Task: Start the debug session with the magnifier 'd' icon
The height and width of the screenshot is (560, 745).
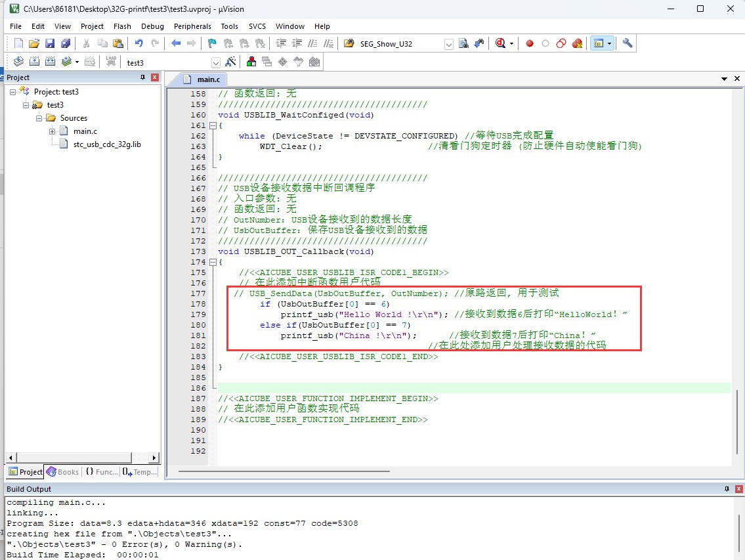Action: 500,44
